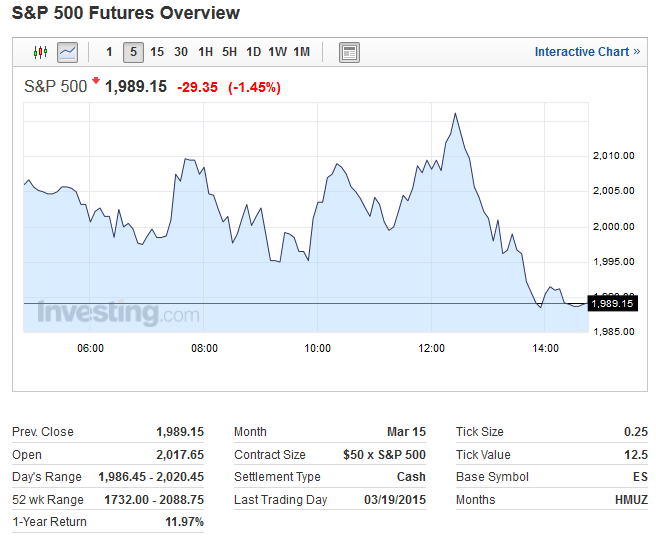Click the Month value Mar 15

click(406, 432)
